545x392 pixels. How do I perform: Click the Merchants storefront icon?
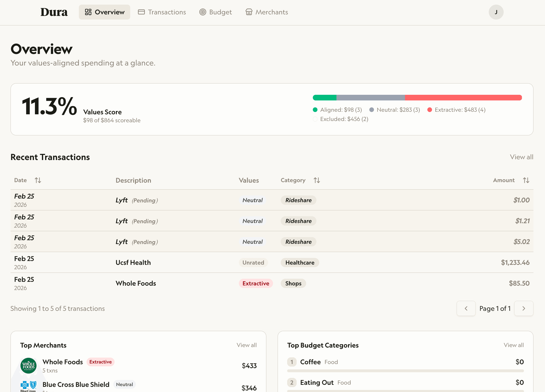click(249, 12)
